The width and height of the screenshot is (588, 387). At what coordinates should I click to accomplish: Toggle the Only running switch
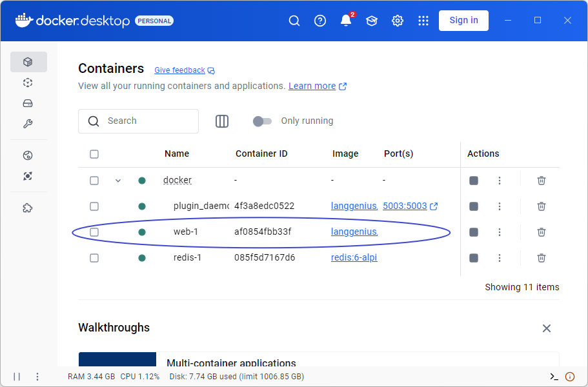[262, 121]
